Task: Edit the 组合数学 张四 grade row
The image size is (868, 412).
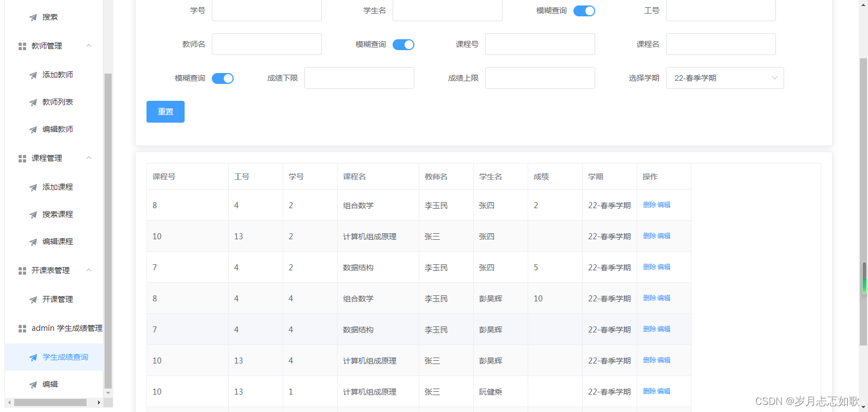Action: 664,205
